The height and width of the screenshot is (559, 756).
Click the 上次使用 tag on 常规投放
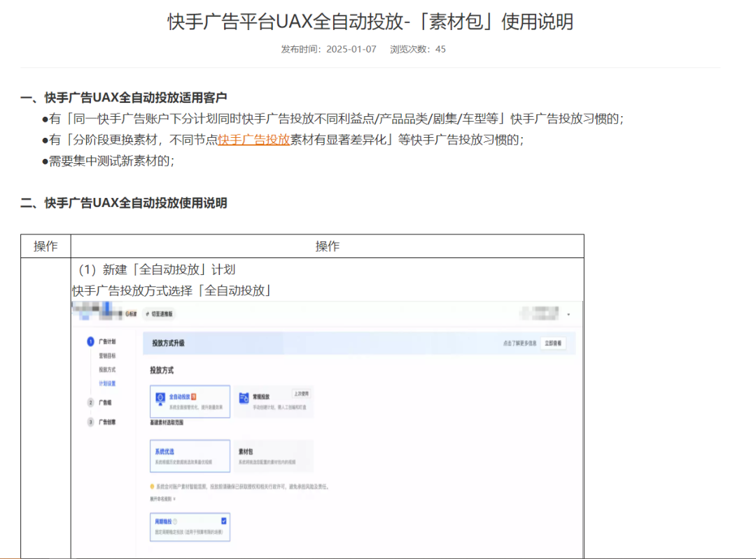pyautogui.click(x=301, y=394)
